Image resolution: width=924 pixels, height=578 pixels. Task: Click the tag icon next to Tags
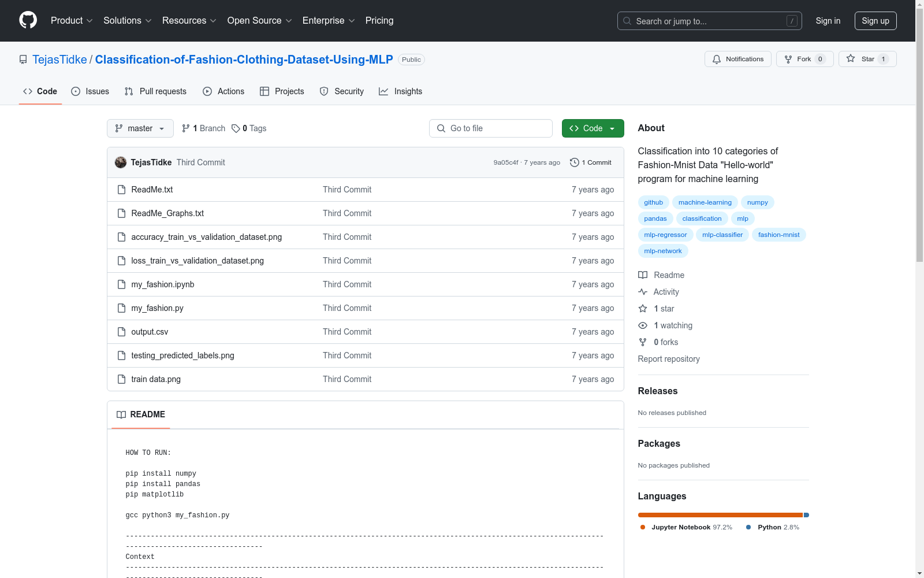(x=236, y=128)
